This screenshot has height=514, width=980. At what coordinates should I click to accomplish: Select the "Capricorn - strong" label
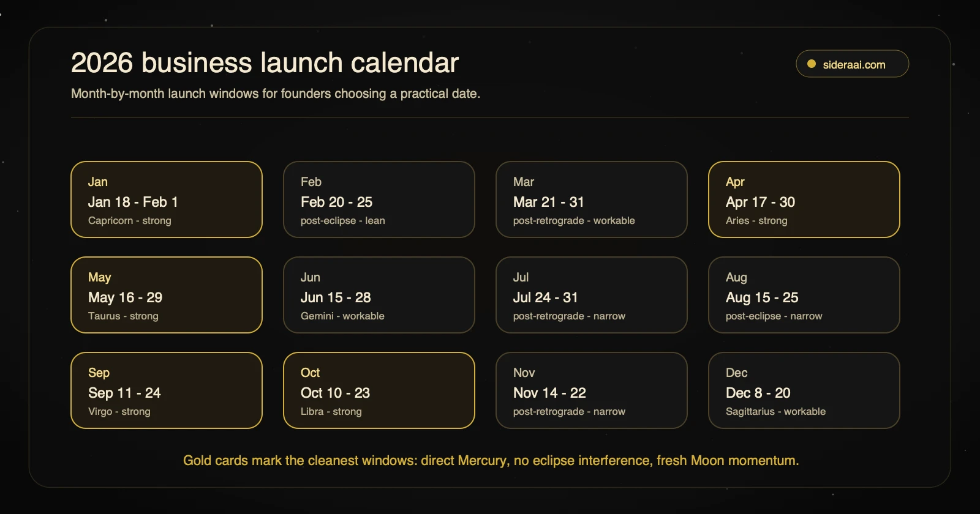pyautogui.click(x=130, y=220)
